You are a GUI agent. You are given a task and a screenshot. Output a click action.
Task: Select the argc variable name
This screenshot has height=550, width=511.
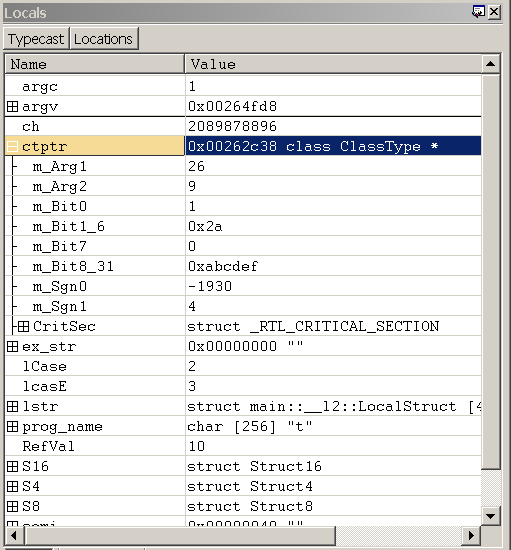[40, 87]
